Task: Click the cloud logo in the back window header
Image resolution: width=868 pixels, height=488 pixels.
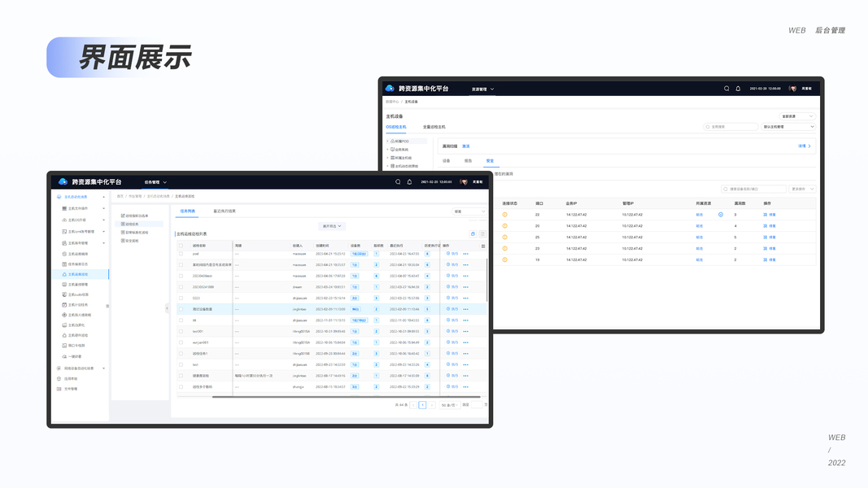Action: click(390, 88)
